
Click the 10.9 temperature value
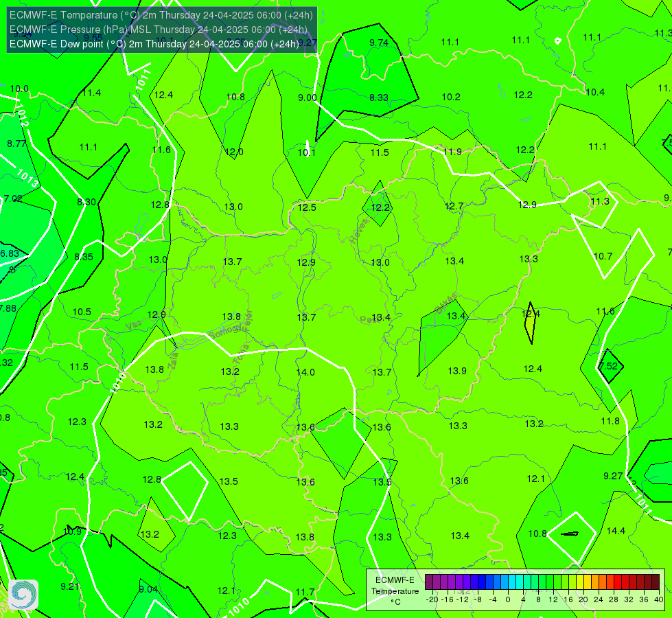click(72, 531)
